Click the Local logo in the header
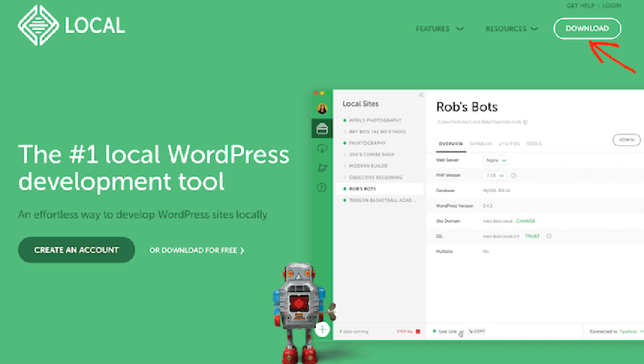Image resolution: width=644 pixels, height=364 pixels. (x=71, y=25)
